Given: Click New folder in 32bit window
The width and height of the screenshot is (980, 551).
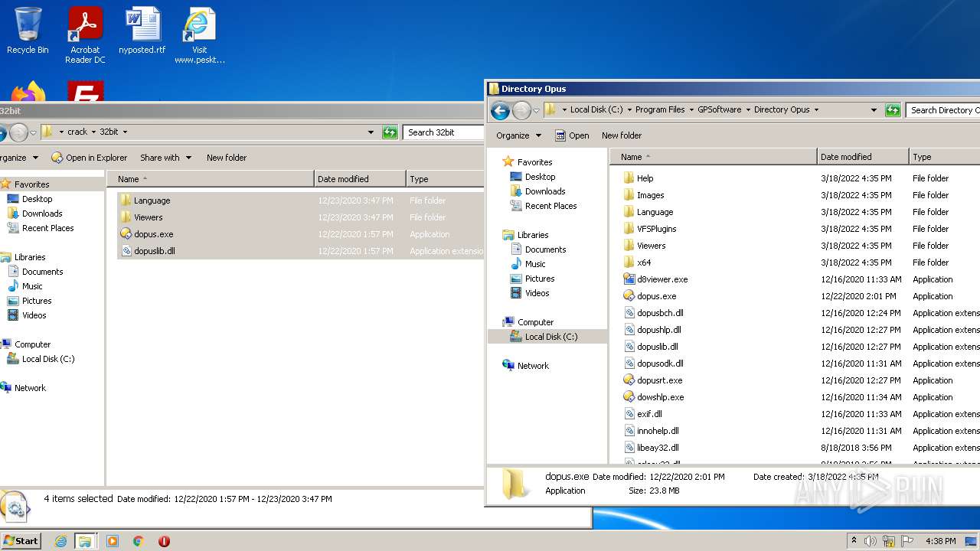Looking at the screenshot, I should pos(227,158).
